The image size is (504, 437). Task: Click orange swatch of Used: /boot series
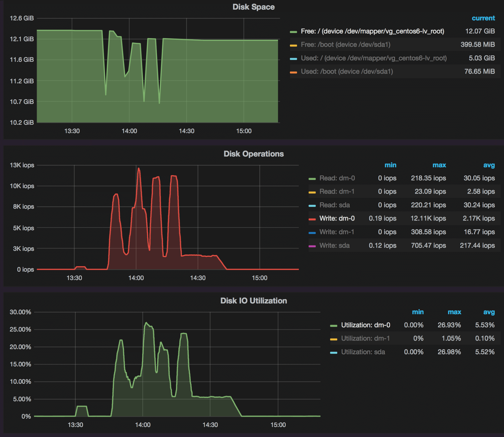coord(293,72)
